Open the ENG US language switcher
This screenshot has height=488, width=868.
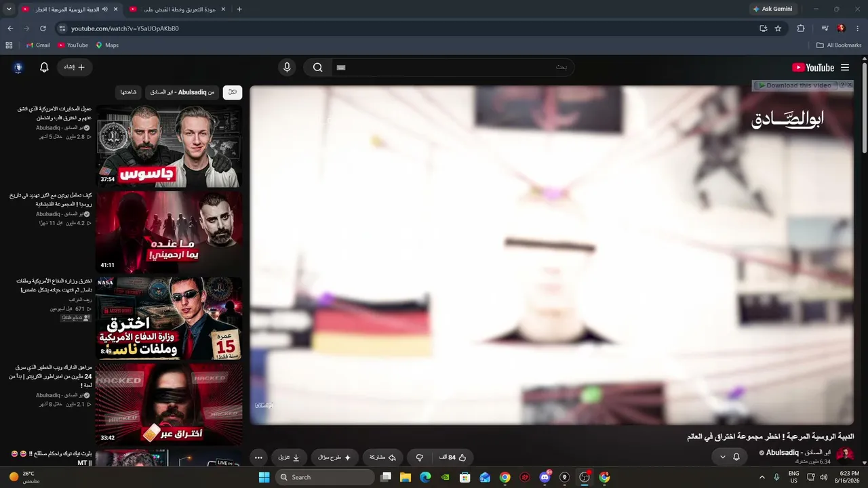(x=793, y=477)
